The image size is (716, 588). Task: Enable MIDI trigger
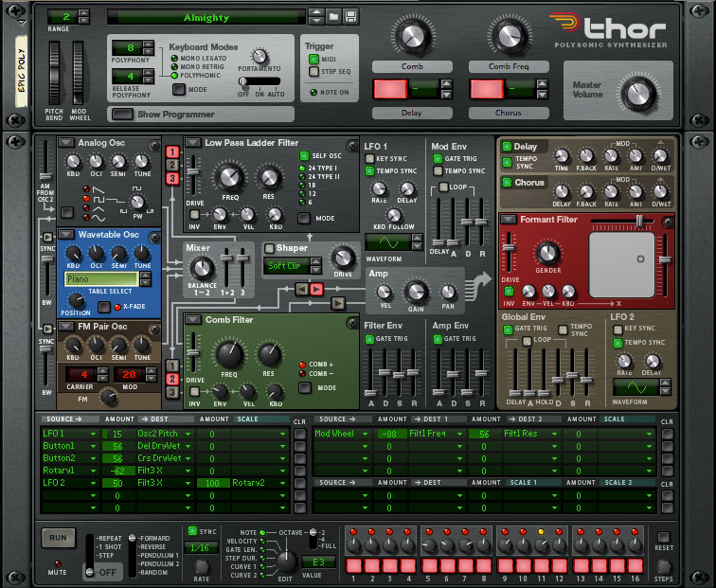coord(313,59)
